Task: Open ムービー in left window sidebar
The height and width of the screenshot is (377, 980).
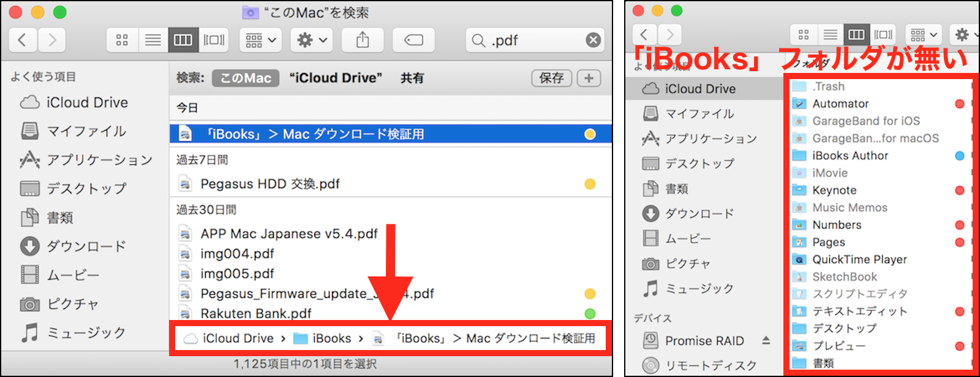Action: [x=59, y=275]
